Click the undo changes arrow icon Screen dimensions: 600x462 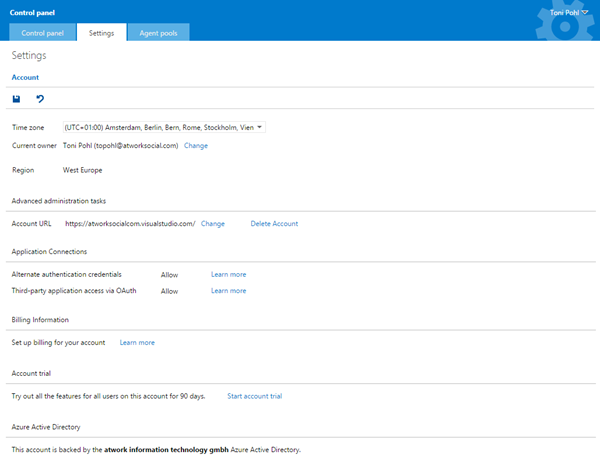point(40,99)
